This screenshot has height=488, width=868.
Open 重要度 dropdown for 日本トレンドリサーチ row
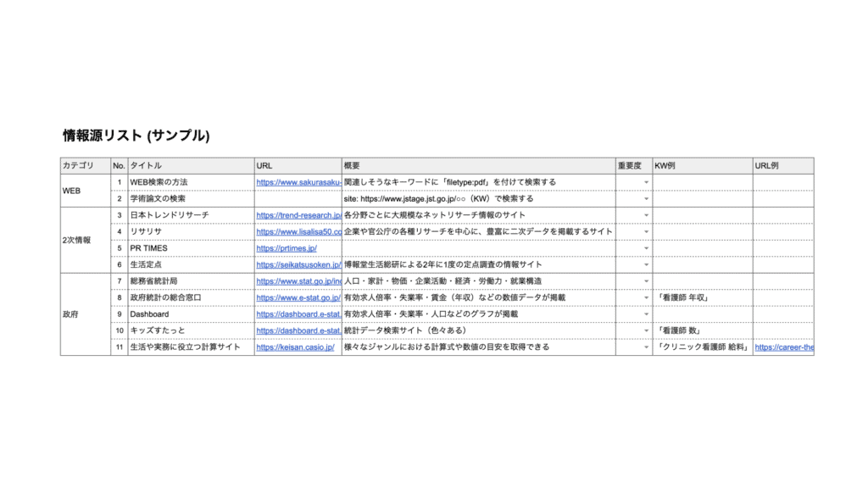(x=646, y=216)
